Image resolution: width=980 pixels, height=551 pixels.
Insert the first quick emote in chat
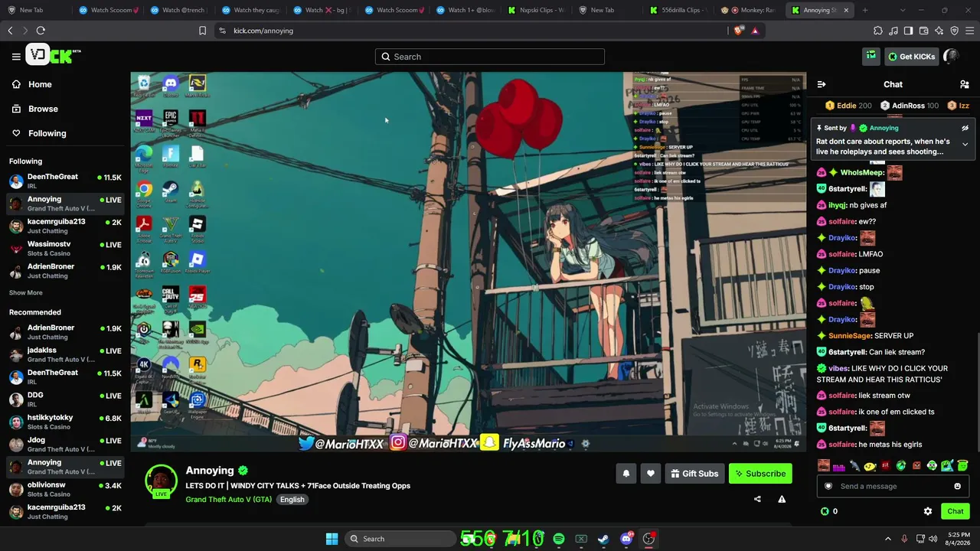824,465
